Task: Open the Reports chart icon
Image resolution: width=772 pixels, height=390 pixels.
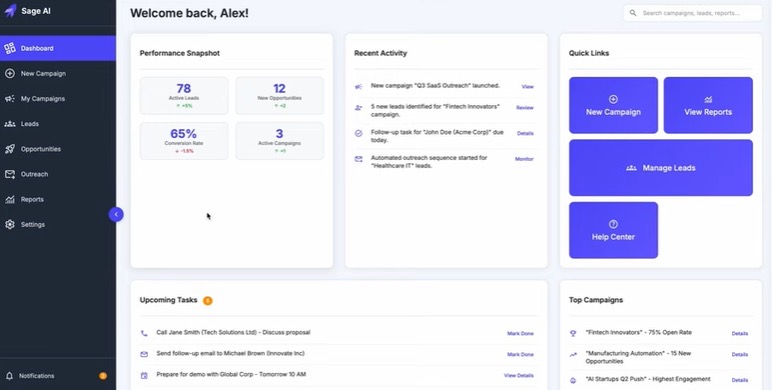Action: point(10,199)
